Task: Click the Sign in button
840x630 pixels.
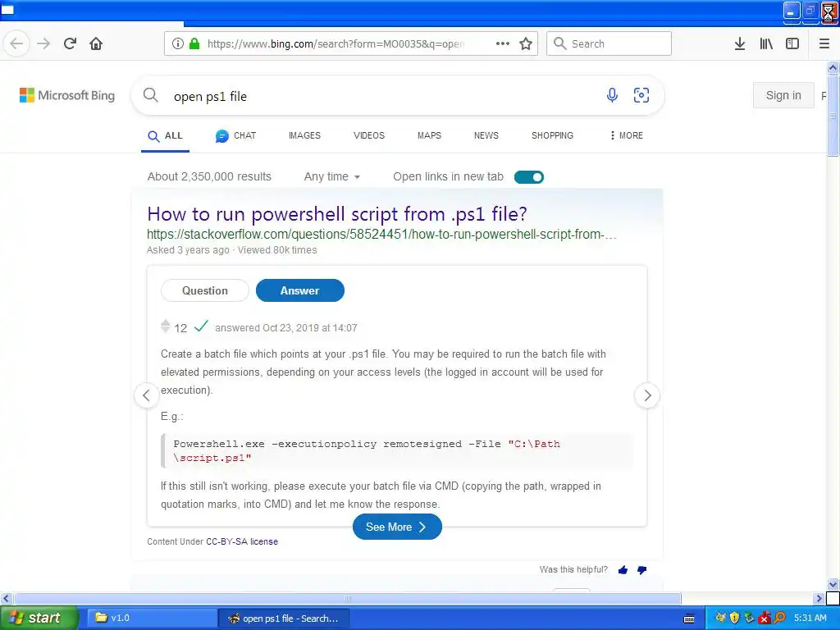Action: pos(783,95)
